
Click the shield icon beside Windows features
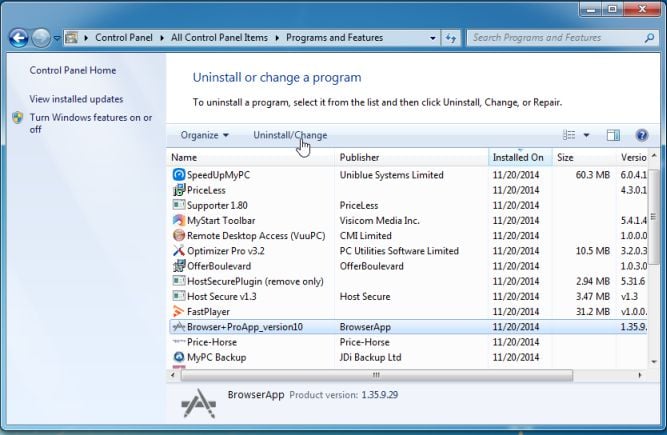[x=18, y=118]
